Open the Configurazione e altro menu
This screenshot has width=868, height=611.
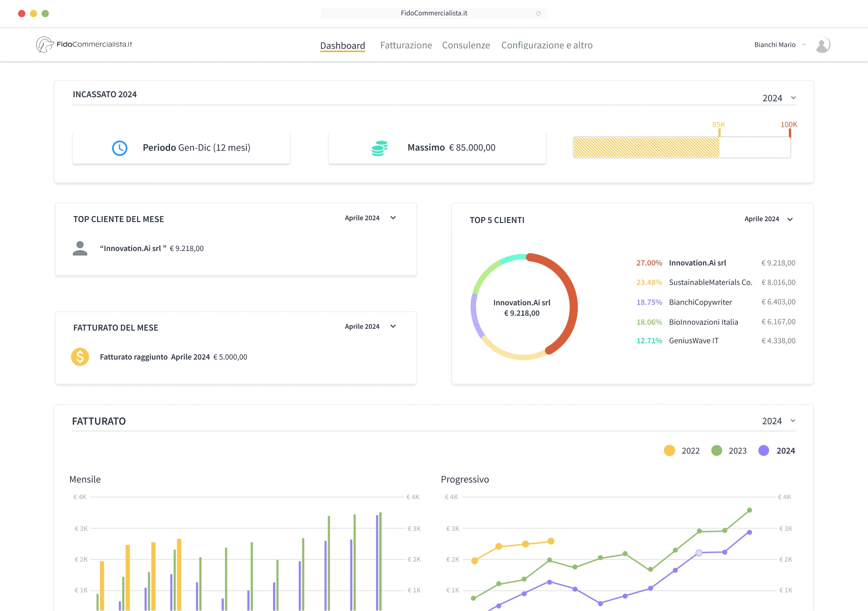point(547,45)
